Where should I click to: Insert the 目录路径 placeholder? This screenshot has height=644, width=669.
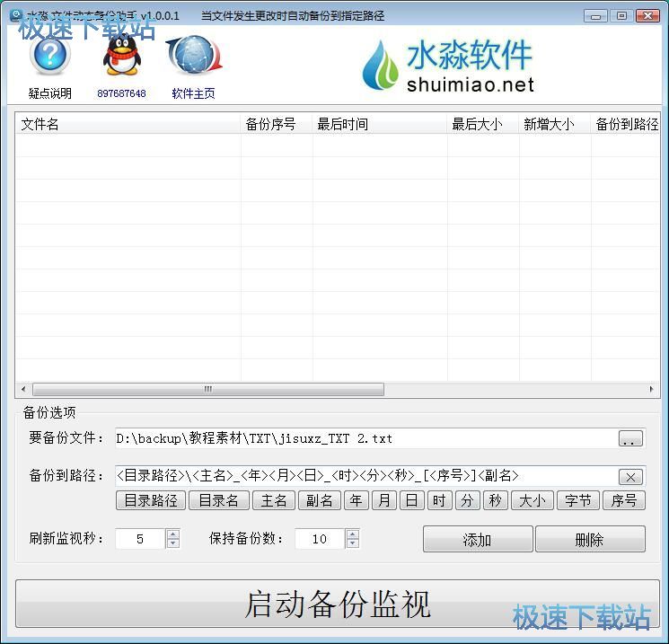pyautogui.click(x=151, y=500)
